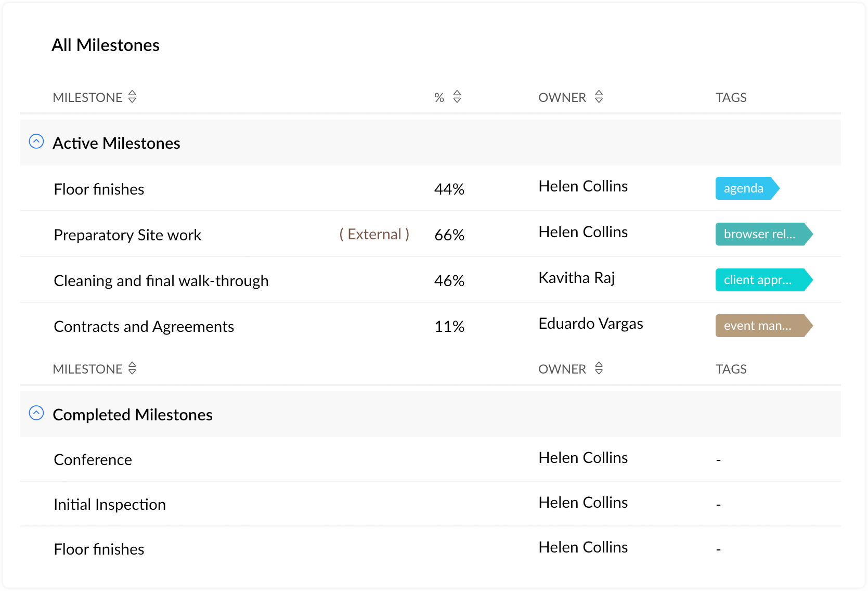This screenshot has width=868, height=591.
Task: Sort by the top MILESTONE column arrows
Action: (x=132, y=97)
